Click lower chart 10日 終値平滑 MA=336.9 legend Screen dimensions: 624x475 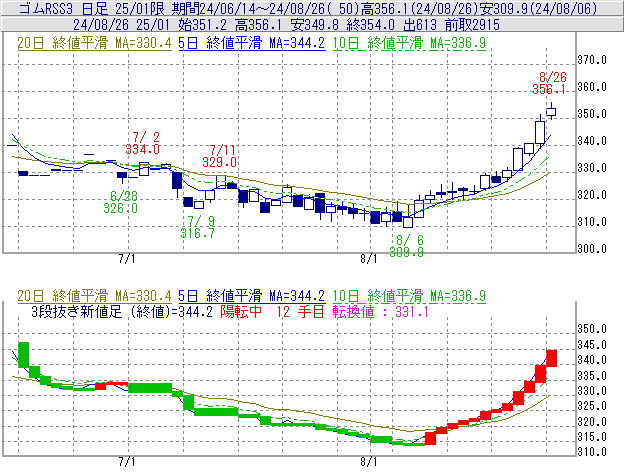tap(409, 296)
